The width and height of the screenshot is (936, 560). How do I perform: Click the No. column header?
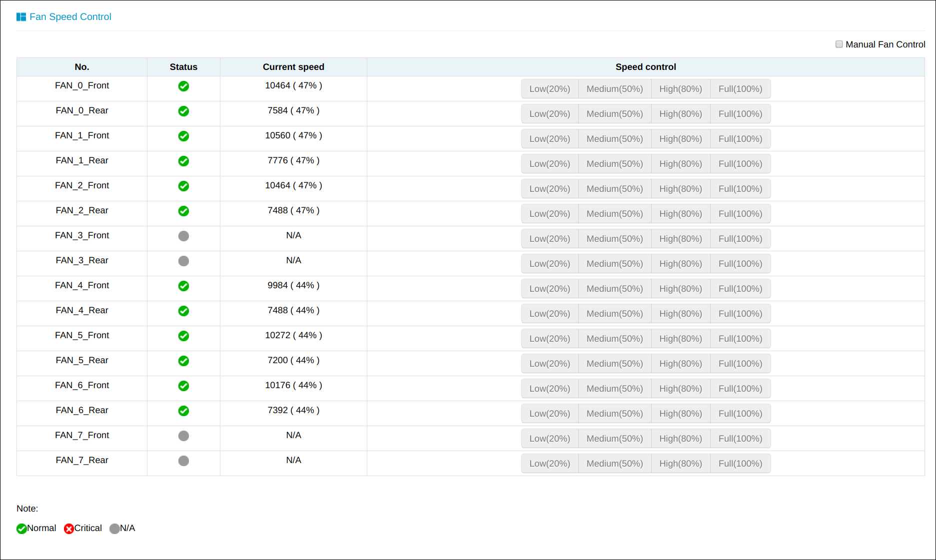click(82, 67)
